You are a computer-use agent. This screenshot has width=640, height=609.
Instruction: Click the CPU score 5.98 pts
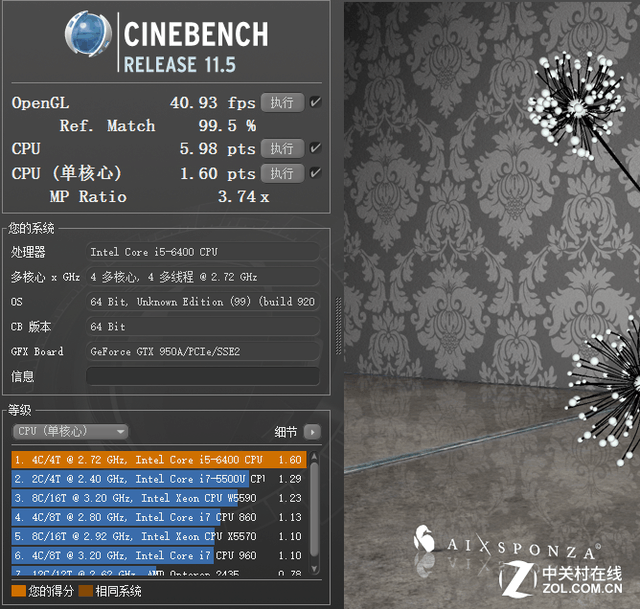click(218, 149)
